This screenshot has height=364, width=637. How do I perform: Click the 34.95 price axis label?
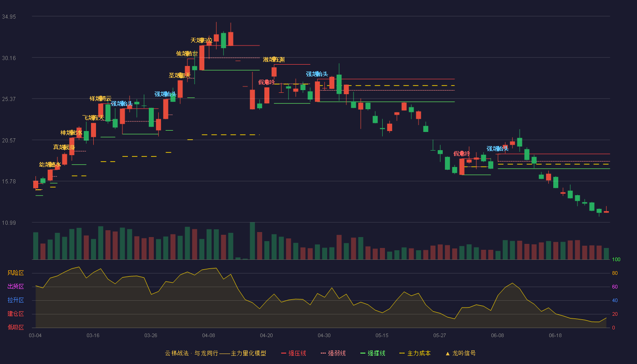tap(9, 17)
